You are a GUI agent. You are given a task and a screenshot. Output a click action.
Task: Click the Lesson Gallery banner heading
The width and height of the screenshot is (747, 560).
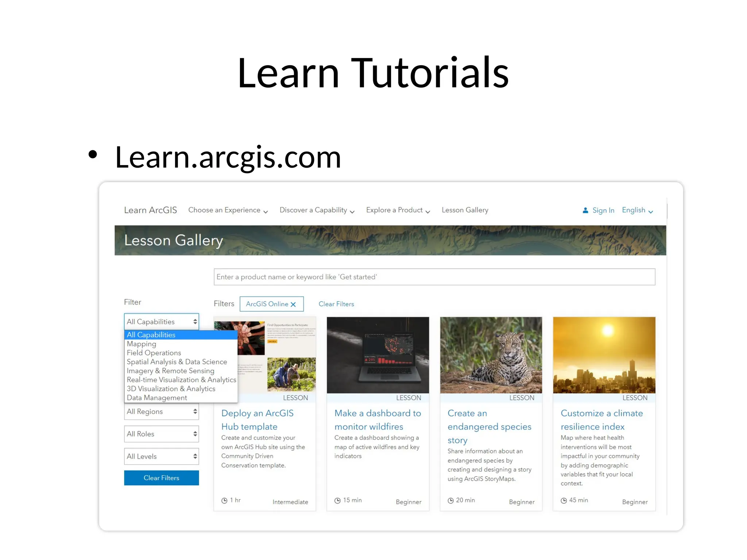click(174, 240)
